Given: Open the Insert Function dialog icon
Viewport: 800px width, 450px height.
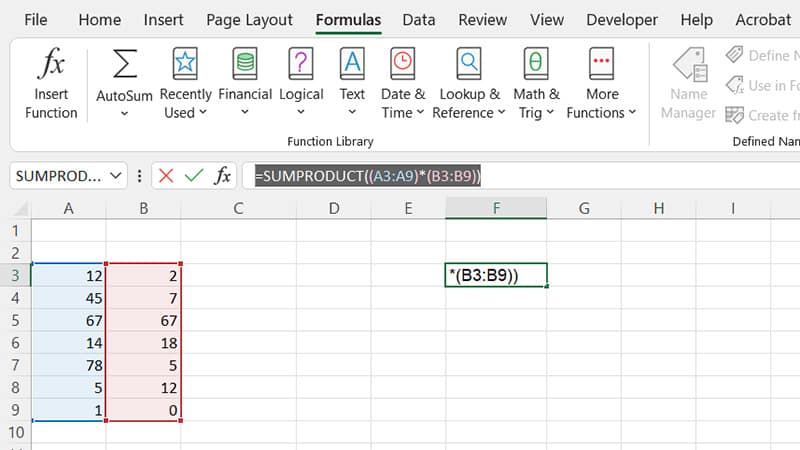Looking at the screenshot, I should pos(51,63).
